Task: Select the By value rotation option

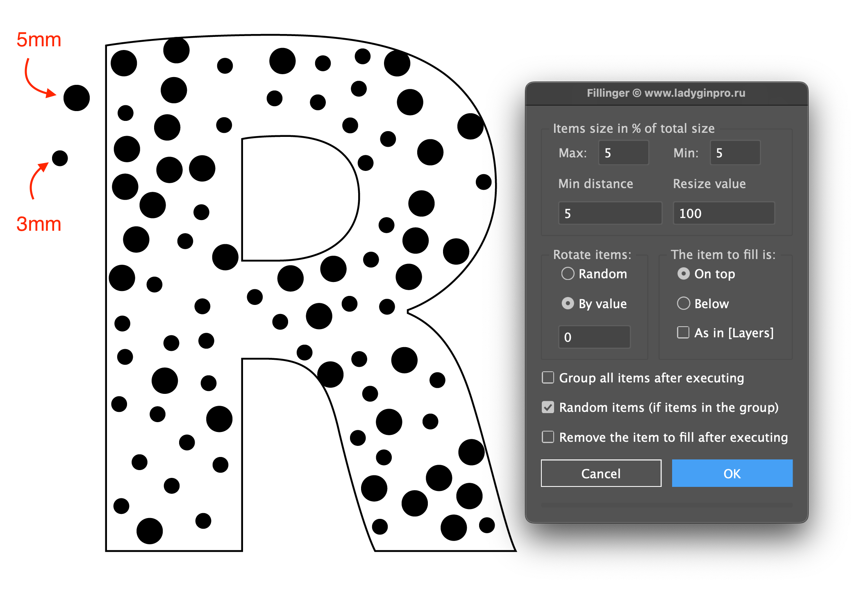Action: click(x=568, y=303)
